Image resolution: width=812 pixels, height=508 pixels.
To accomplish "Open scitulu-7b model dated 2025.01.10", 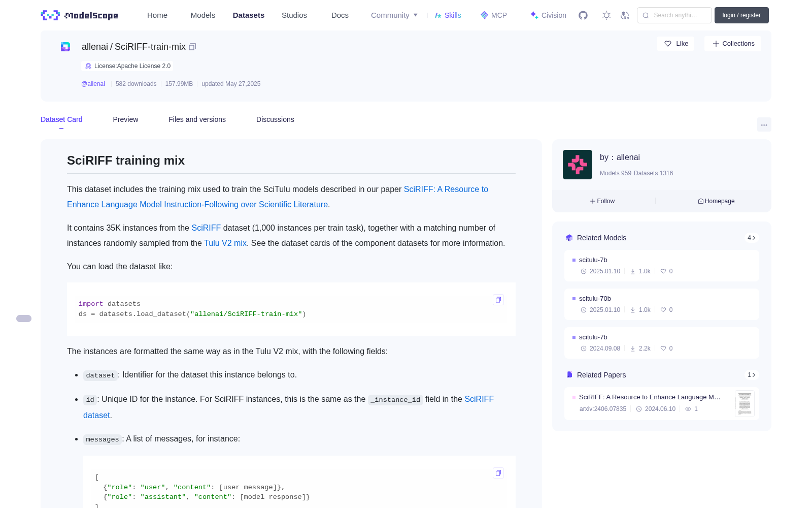I will coord(662,265).
